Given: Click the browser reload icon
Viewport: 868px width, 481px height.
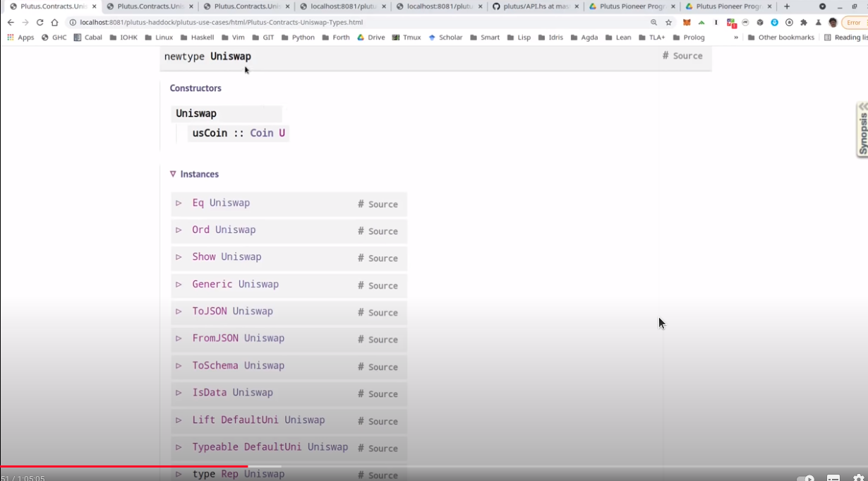Looking at the screenshot, I should [40, 23].
